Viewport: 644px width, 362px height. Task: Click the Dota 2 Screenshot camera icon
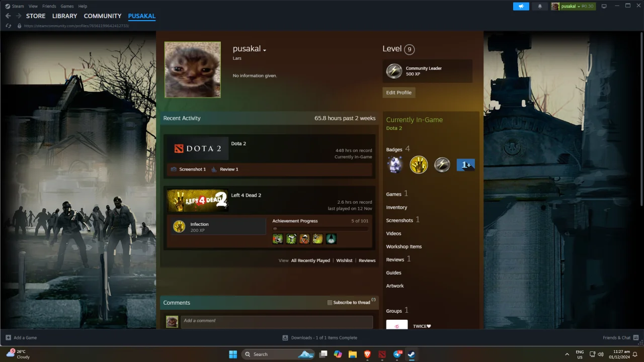(174, 169)
